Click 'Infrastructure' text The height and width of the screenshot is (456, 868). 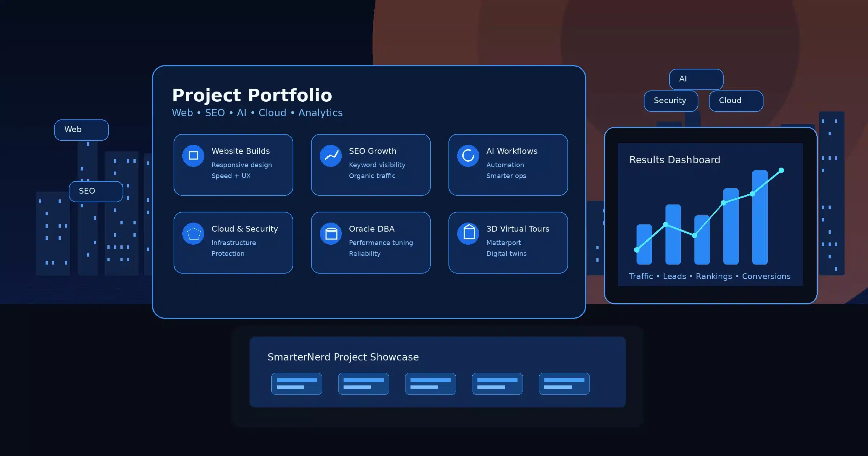tap(234, 243)
